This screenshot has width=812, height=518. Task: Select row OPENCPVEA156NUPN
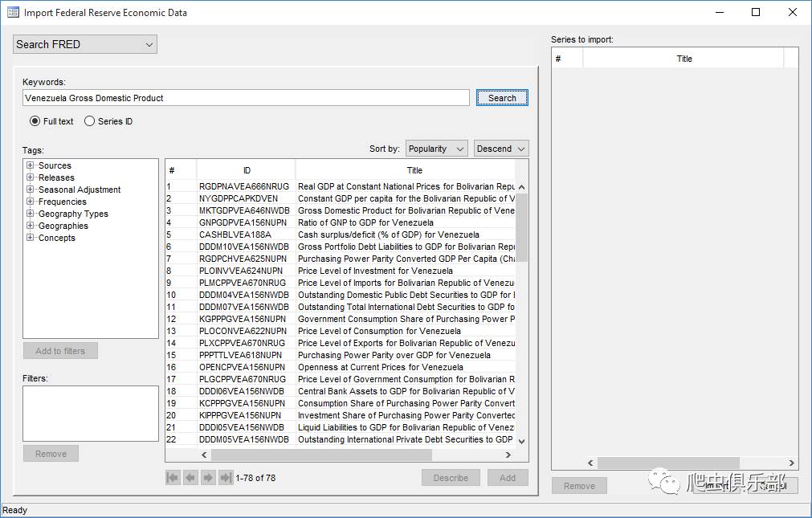(341, 367)
